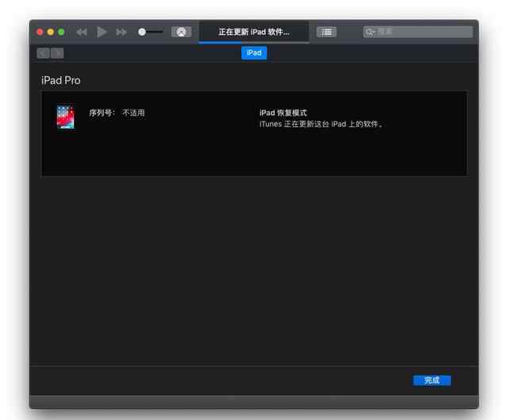Image resolution: width=508 pixels, height=420 pixels.
Task: Click the 序列号 label
Action: (x=102, y=113)
